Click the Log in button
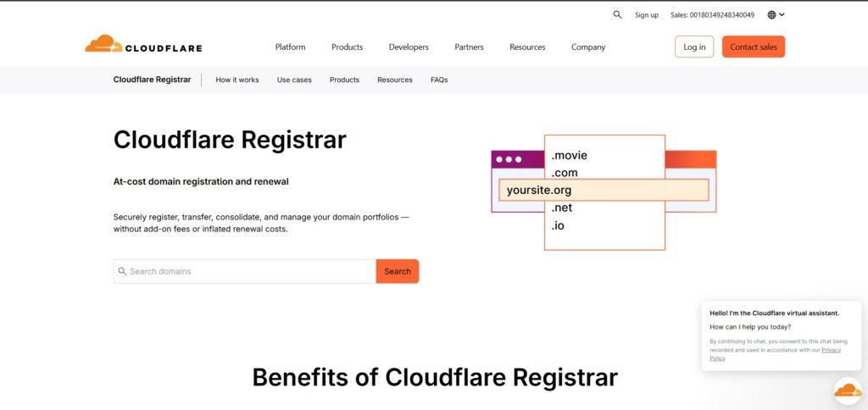Screen dimensions: 868x410 [x=694, y=47]
